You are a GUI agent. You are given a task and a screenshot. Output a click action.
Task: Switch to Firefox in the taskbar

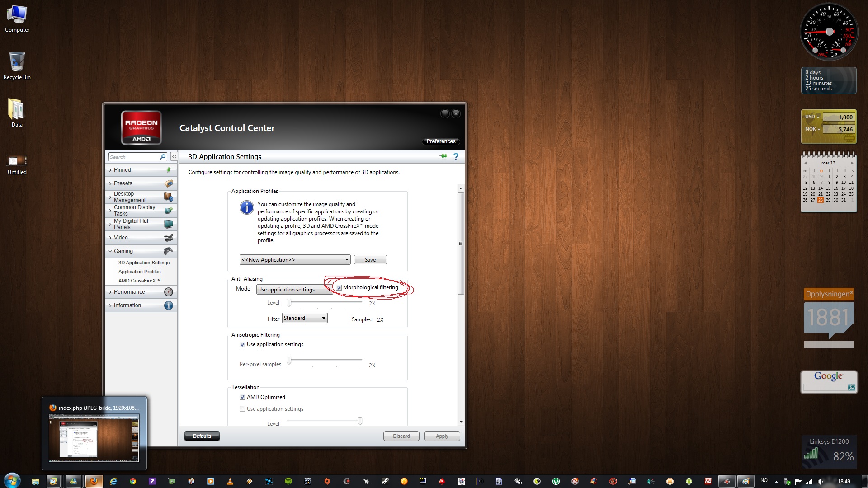tap(94, 481)
